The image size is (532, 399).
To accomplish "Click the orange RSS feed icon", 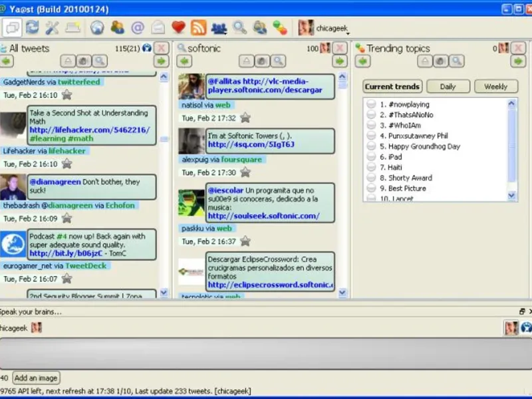I will click(x=198, y=27).
